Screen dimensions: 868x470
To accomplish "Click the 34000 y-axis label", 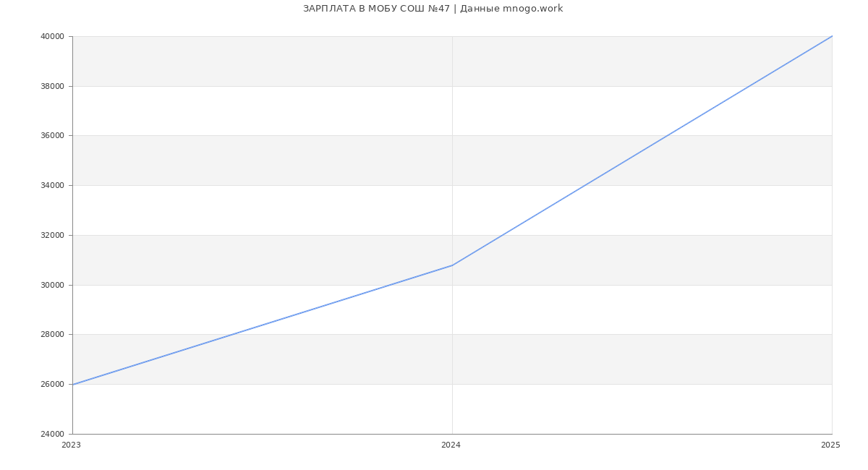I will 53,186.
